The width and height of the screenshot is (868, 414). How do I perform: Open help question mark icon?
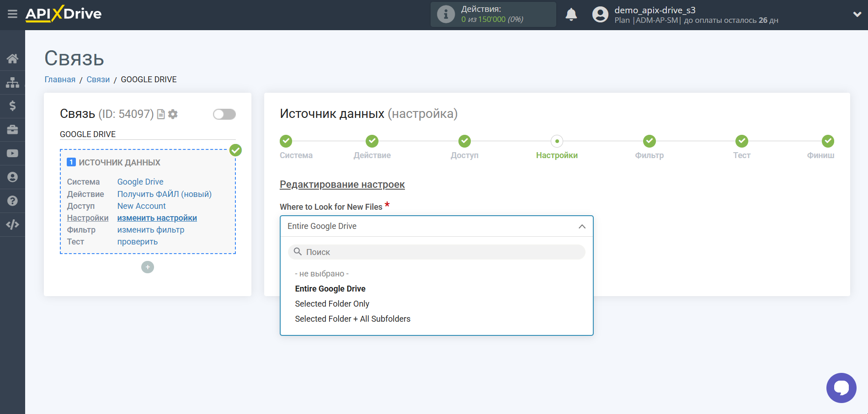[12, 201]
